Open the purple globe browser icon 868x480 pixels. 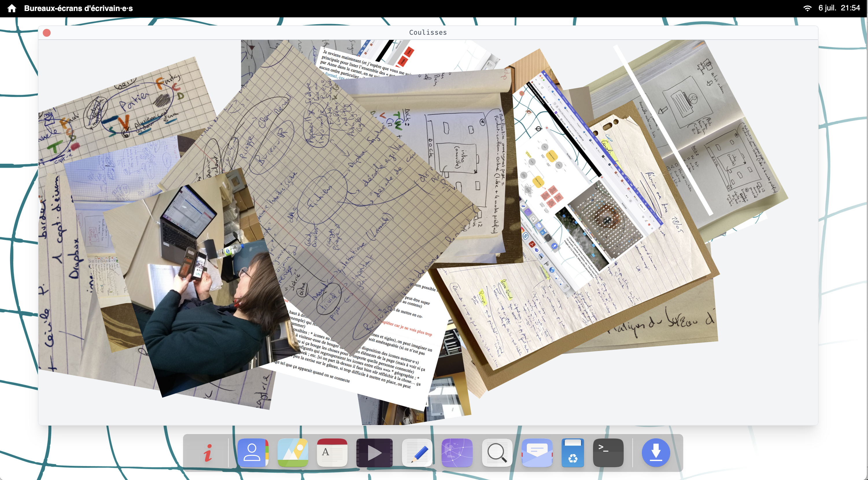pyautogui.click(x=457, y=453)
